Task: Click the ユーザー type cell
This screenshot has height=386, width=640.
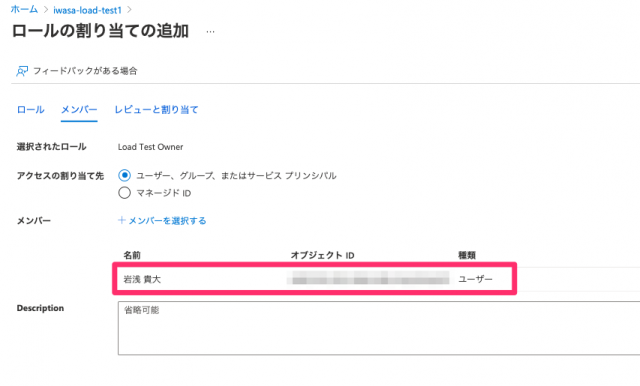Action: pos(476,279)
